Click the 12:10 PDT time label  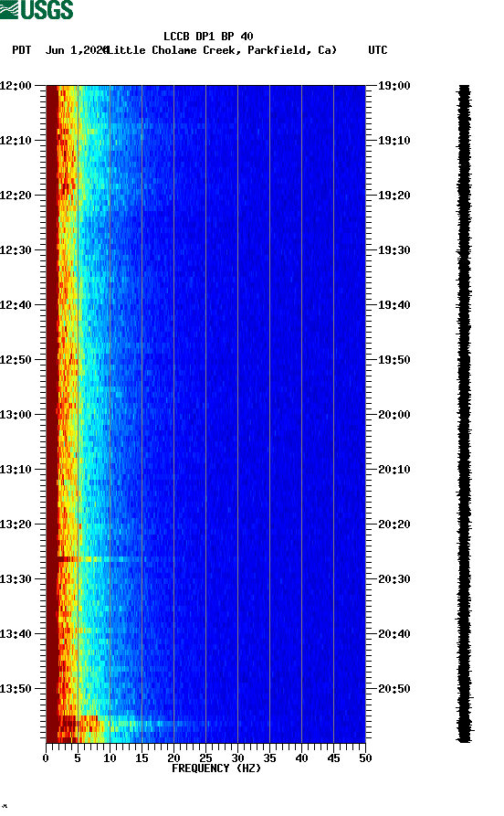tap(16, 141)
